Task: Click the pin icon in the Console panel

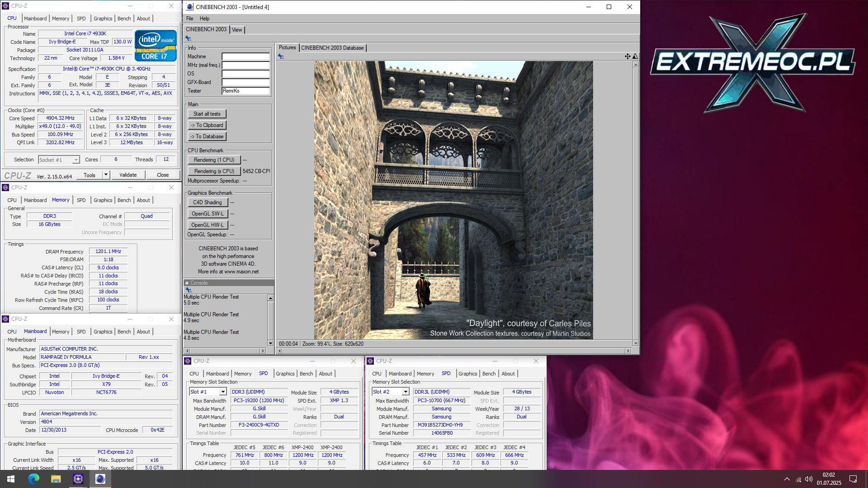Action: (189, 290)
